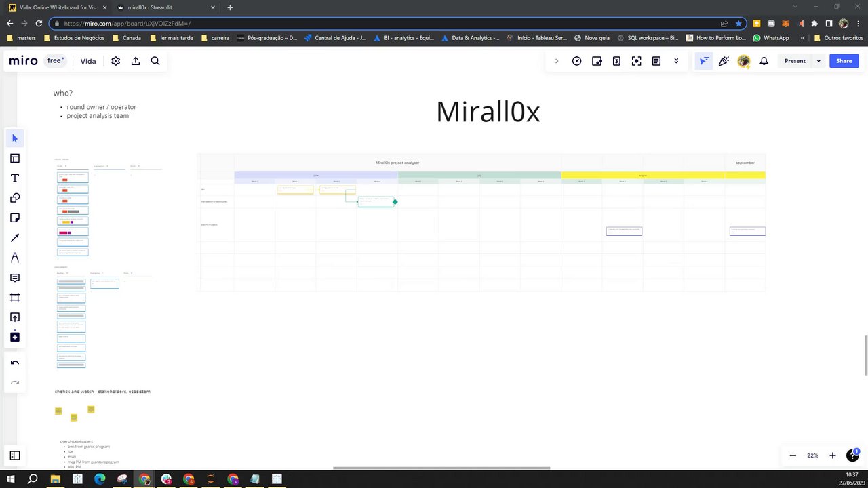Open a new browser tab
The image size is (868, 488).
pos(230,7)
